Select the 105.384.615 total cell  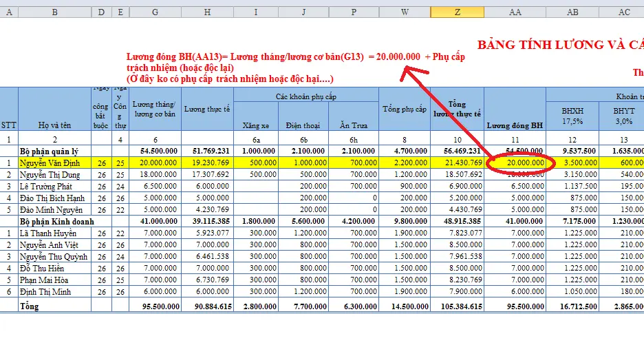click(x=457, y=306)
